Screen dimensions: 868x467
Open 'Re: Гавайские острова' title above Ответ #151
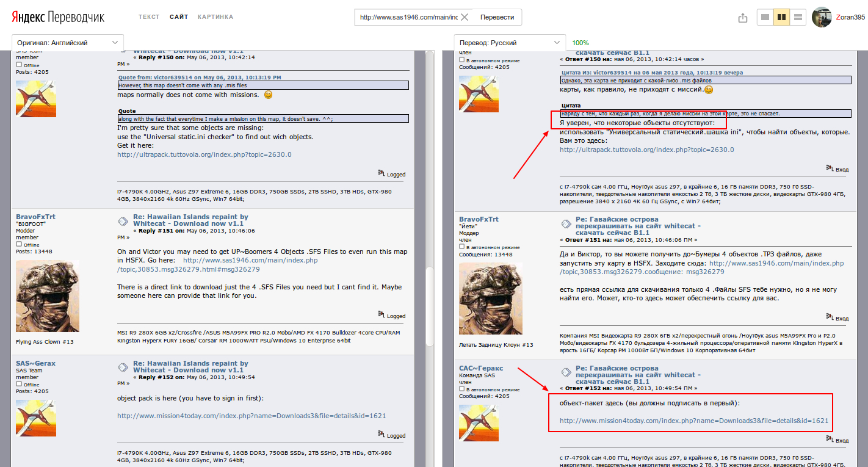tap(638, 226)
